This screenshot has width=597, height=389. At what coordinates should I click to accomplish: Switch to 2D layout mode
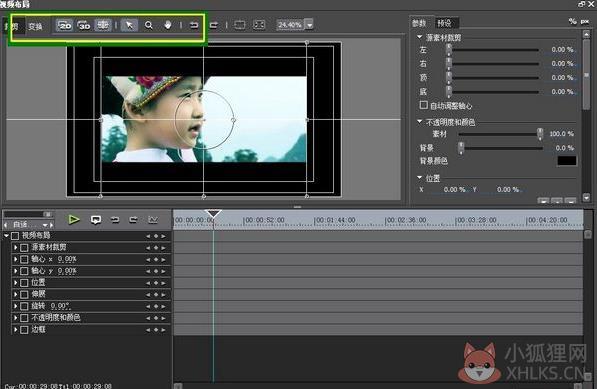pos(64,26)
